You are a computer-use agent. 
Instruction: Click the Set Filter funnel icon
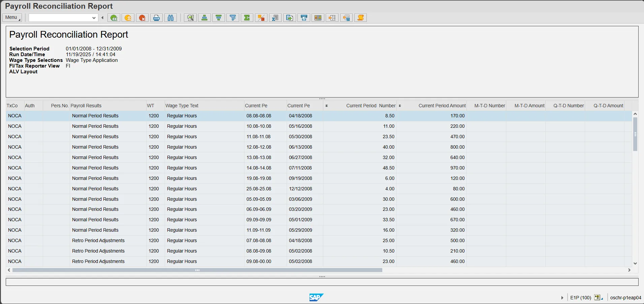tap(233, 18)
